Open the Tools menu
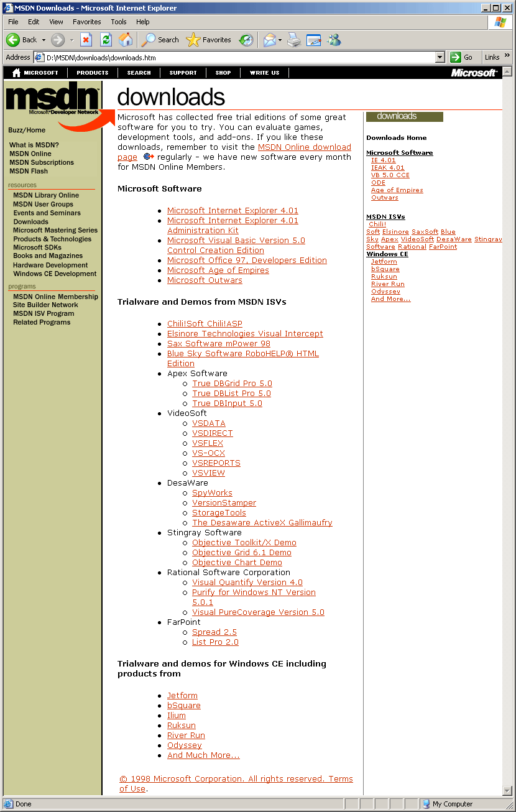This screenshot has width=516, height=812. [x=118, y=22]
